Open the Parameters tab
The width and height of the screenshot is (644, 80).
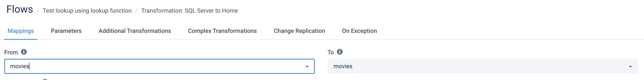tap(66, 31)
